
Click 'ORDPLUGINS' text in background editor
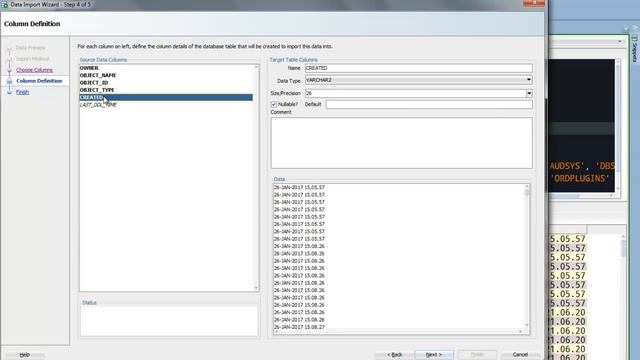580,178
